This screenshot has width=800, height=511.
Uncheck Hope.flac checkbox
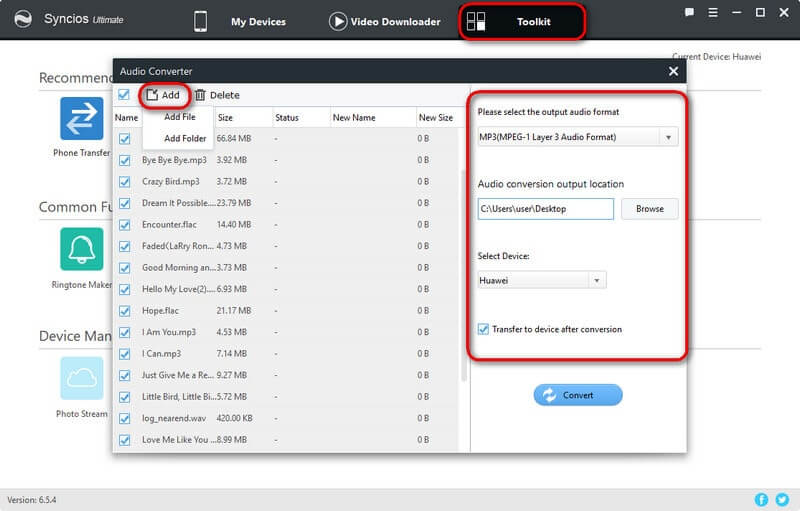click(124, 311)
